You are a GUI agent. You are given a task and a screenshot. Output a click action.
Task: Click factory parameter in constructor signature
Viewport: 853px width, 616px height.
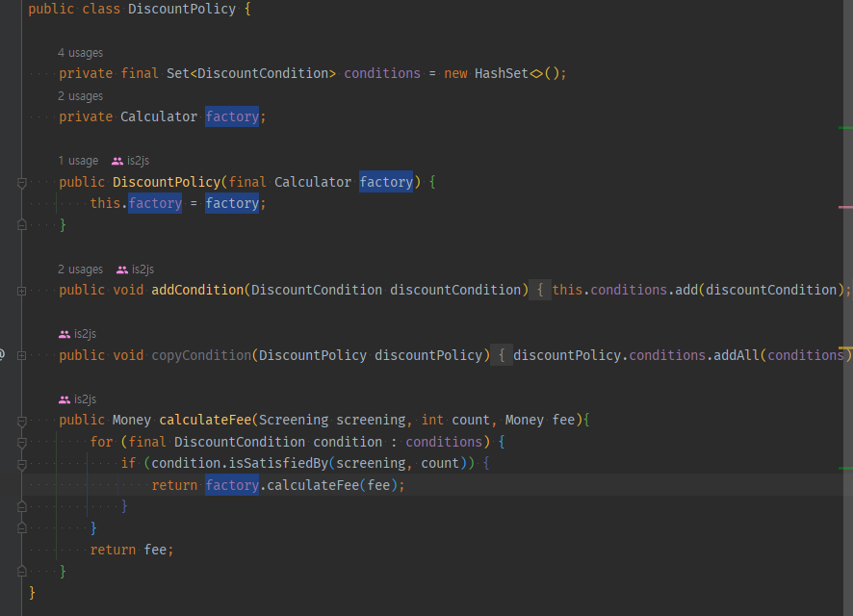pos(386,182)
